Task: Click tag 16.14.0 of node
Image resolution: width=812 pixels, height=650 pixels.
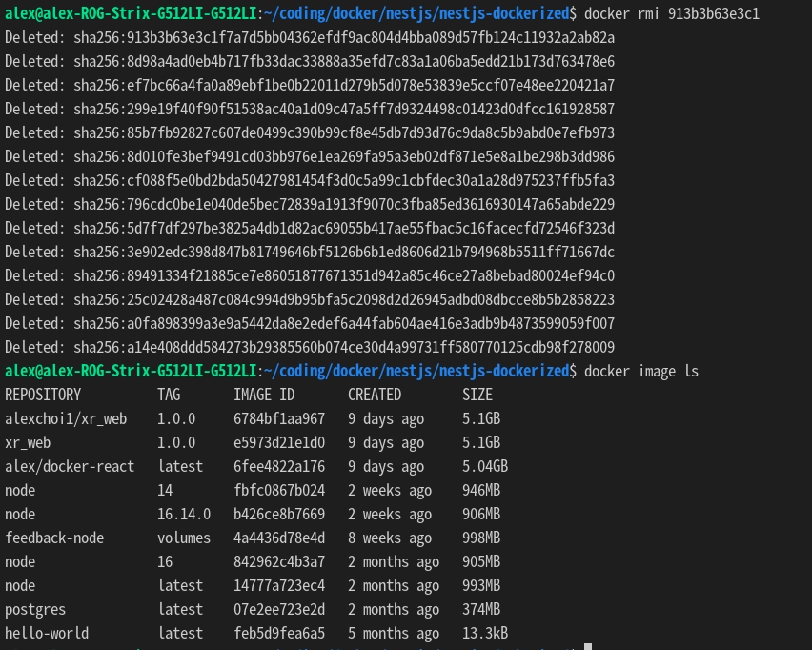Action: point(184,515)
